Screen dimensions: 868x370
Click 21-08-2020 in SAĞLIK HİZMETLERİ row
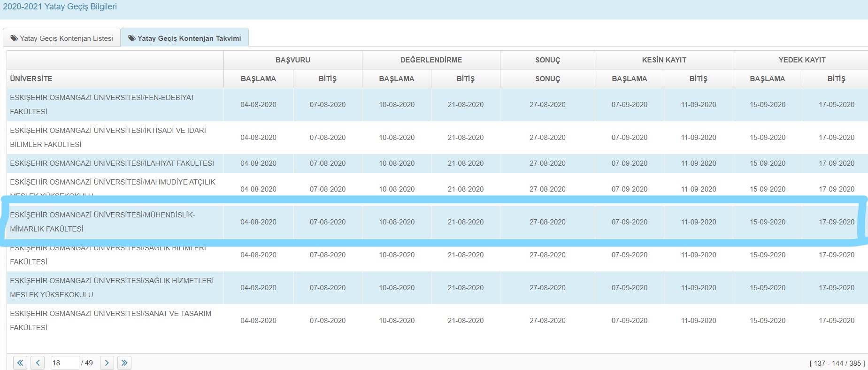tap(466, 288)
